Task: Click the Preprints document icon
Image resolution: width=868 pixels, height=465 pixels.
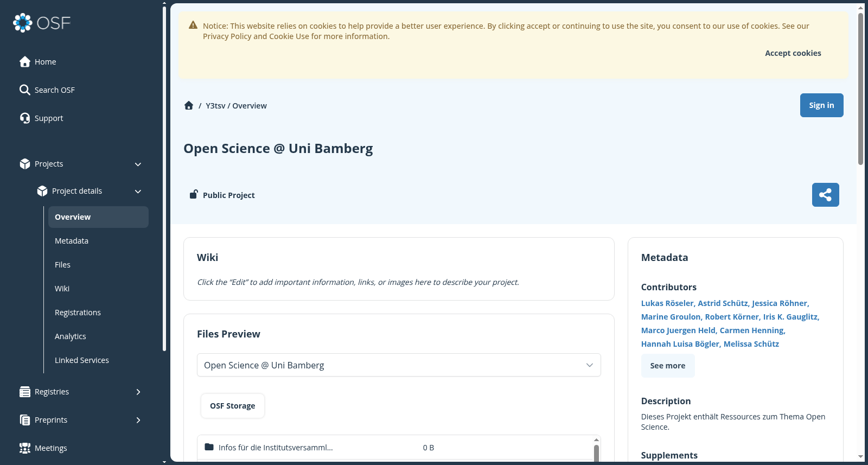Action: point(24,420)
